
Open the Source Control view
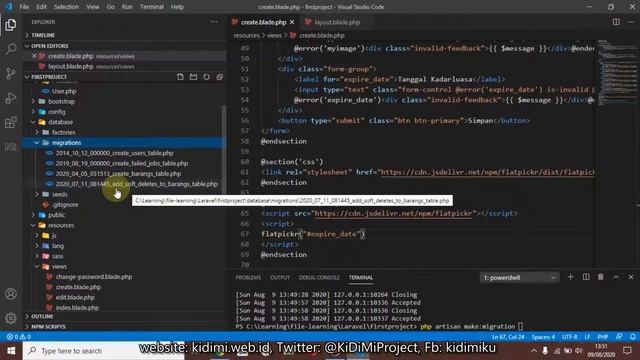pos(11,73)
